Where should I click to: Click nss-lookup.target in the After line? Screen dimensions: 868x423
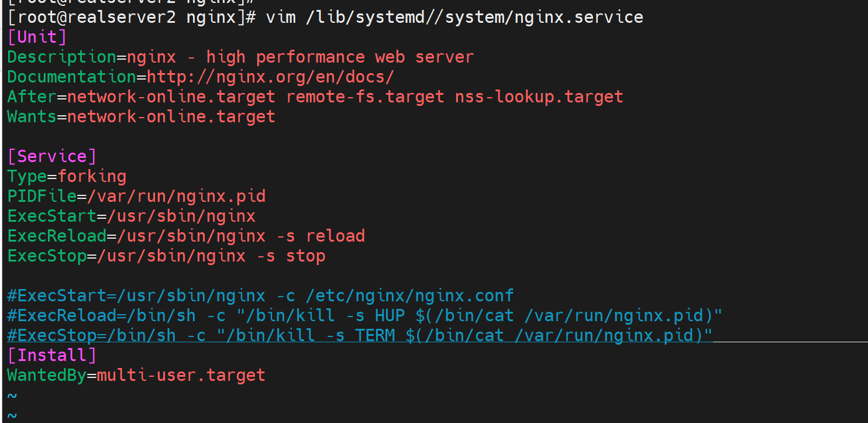click(x=539, y=97)
